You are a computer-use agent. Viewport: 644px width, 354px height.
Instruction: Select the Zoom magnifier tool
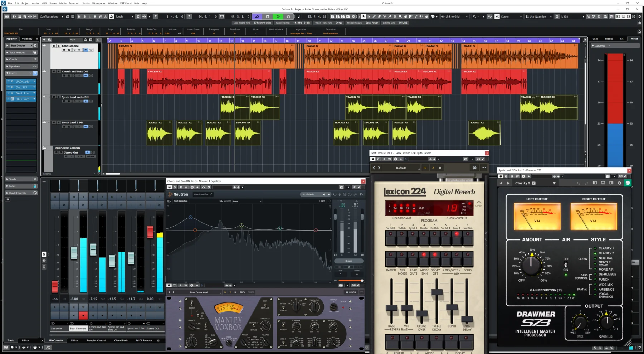pos(400,16)
